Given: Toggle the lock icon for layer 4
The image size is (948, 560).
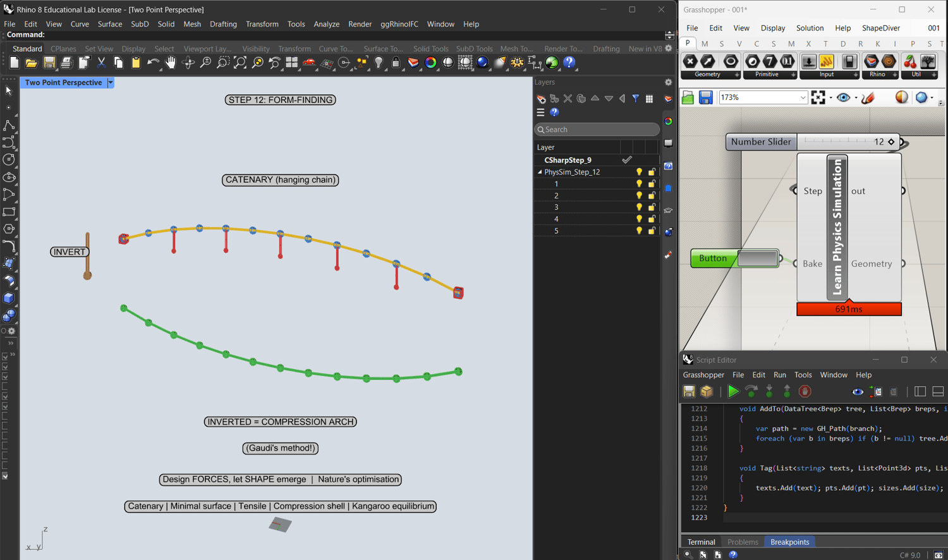Looking at the screenshot, I should point(652,219).
